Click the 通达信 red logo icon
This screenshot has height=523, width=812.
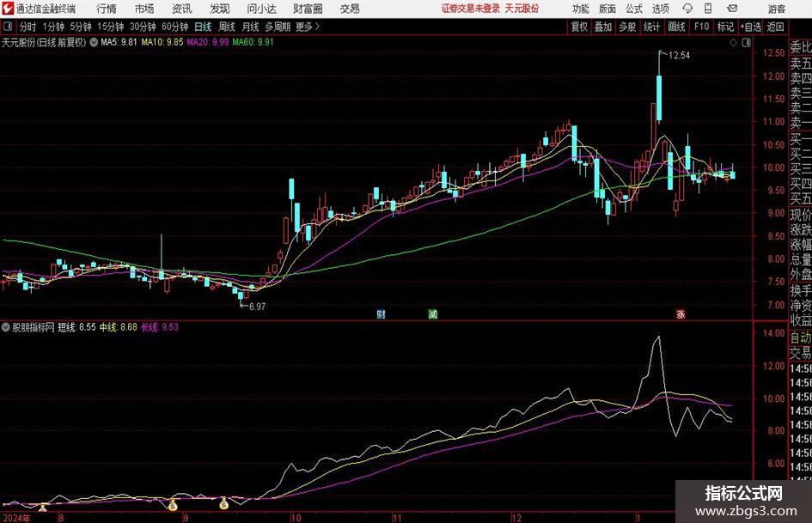[9, 9]
